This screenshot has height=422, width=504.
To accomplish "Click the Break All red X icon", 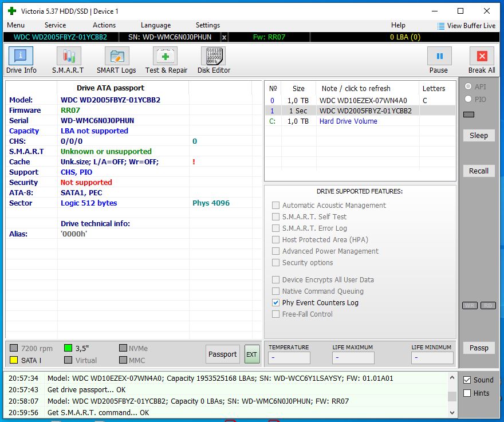I will [482, 56].
